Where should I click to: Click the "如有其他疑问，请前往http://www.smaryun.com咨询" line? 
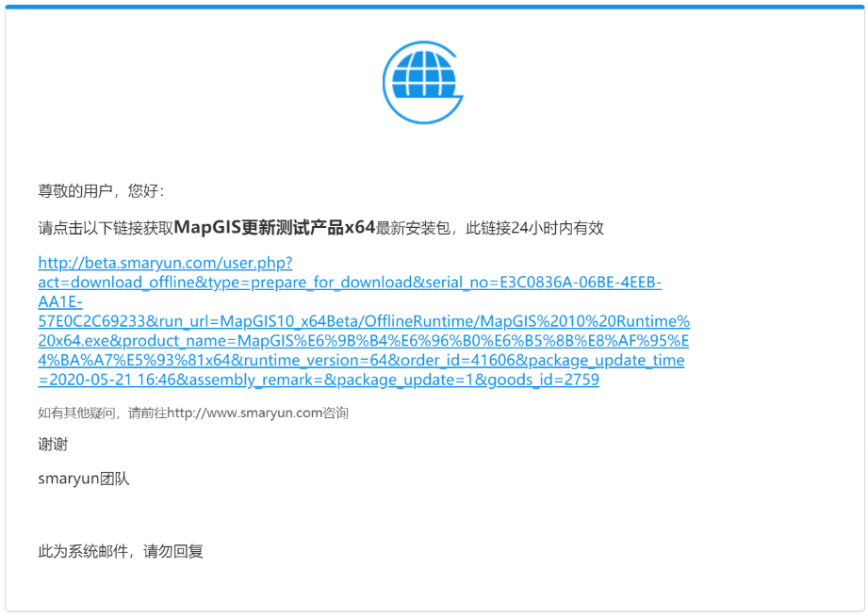pyautogui.click(x=193, y=413)
